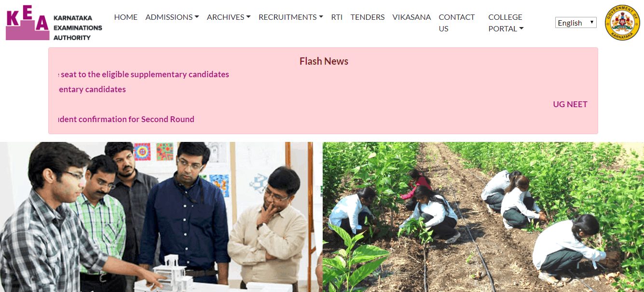The image size is (644, 292).
Task: Open the English language dropdown
Action: click(x=576, y=23)
